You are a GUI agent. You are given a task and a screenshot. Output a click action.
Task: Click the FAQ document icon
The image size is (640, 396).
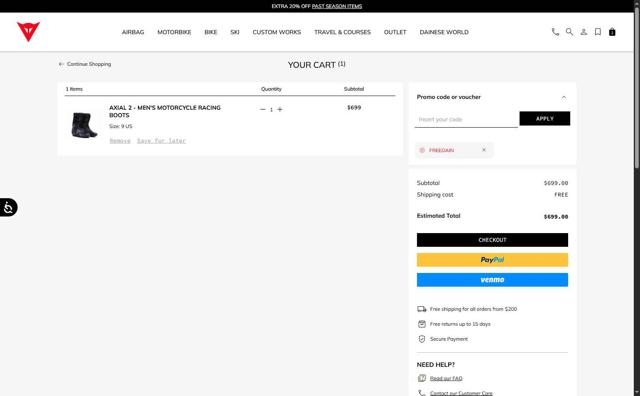(x=422, y=378)
